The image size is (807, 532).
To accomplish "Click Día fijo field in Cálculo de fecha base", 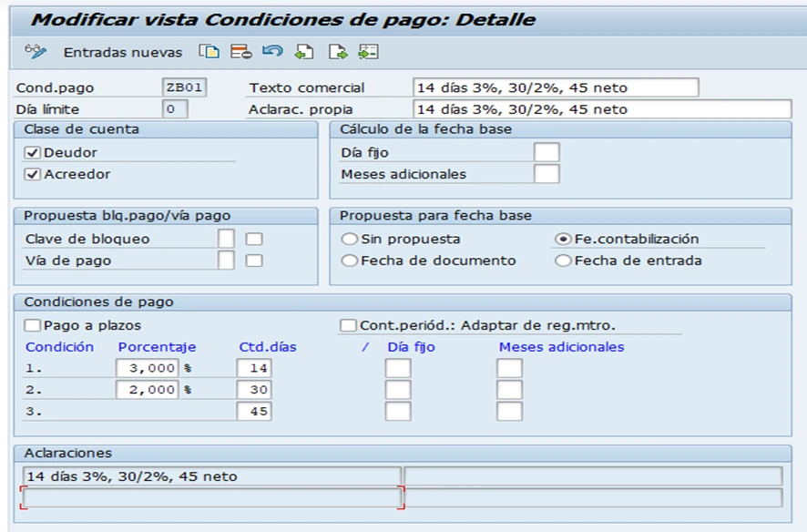I will [x=547, y=152].
